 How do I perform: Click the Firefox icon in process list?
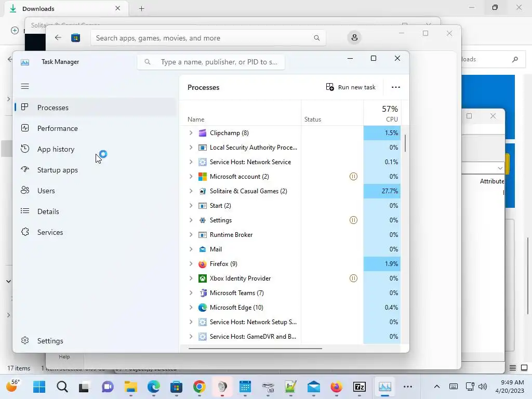point(202,263)
